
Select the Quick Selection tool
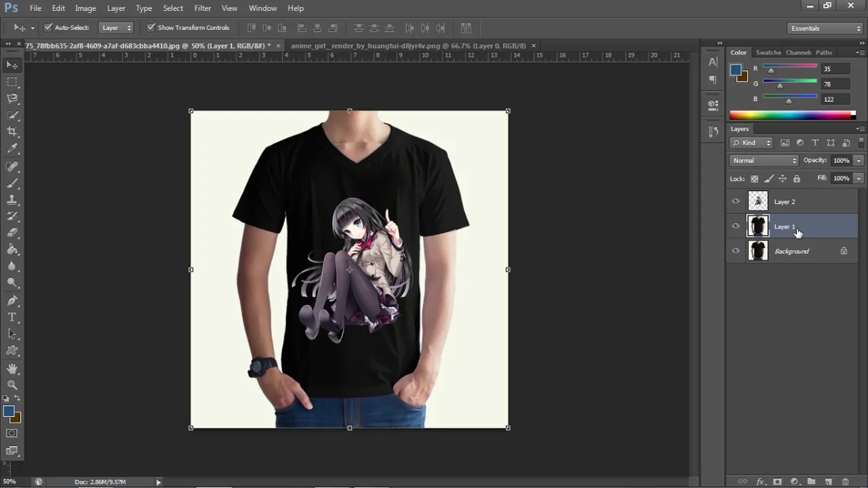(x=12, y=116)
